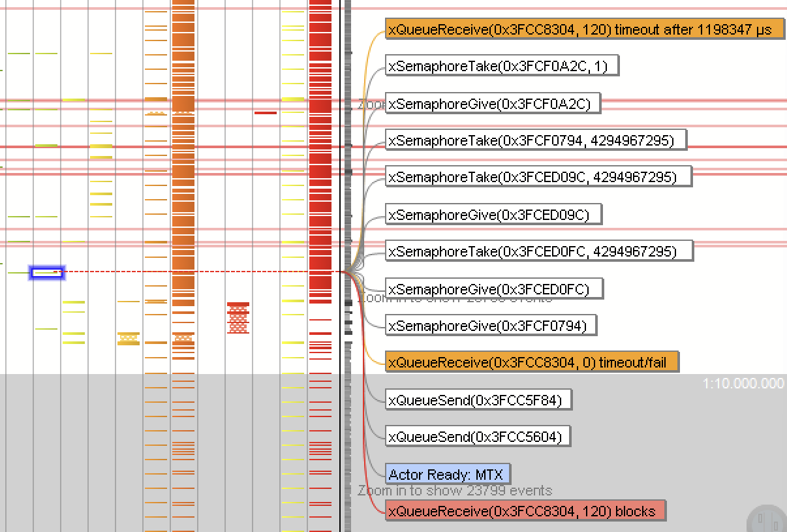Click the xQueueReceive timeout event label

tap(584, 29)
